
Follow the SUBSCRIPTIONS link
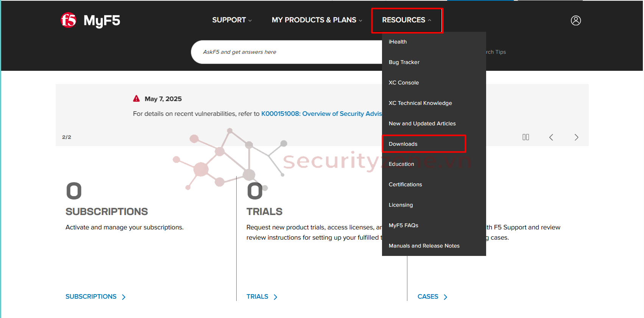[91, 297]
